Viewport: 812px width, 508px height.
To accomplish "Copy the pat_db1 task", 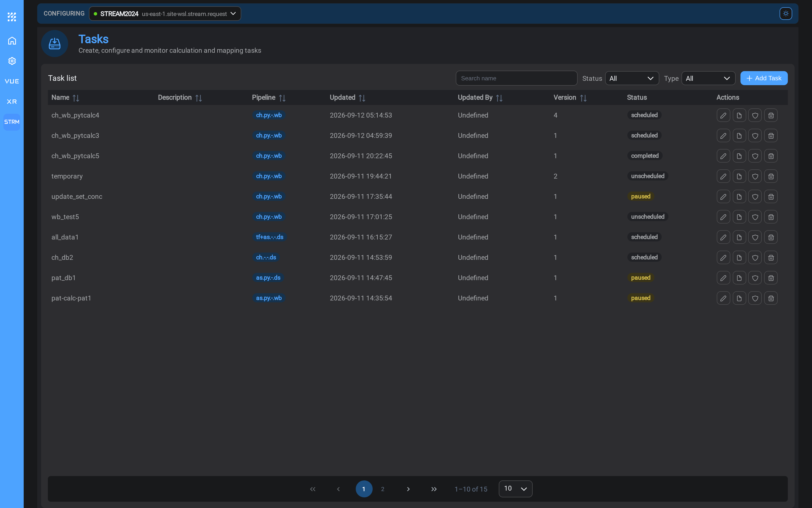I will pos(739,278).
